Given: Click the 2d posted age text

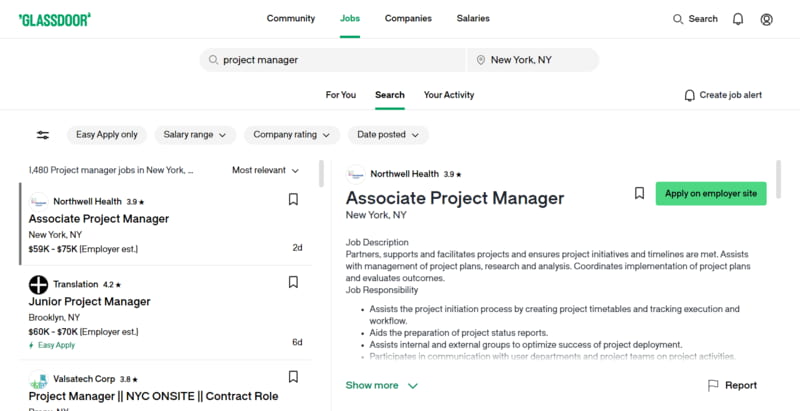Looking at the screenshot, I should (297, 248).
